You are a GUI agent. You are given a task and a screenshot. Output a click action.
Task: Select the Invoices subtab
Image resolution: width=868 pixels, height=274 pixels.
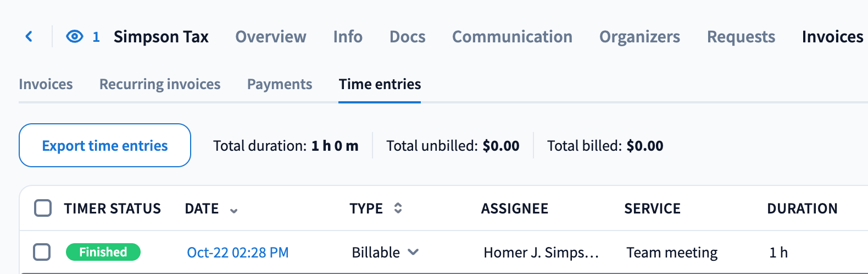click(46, 84)
